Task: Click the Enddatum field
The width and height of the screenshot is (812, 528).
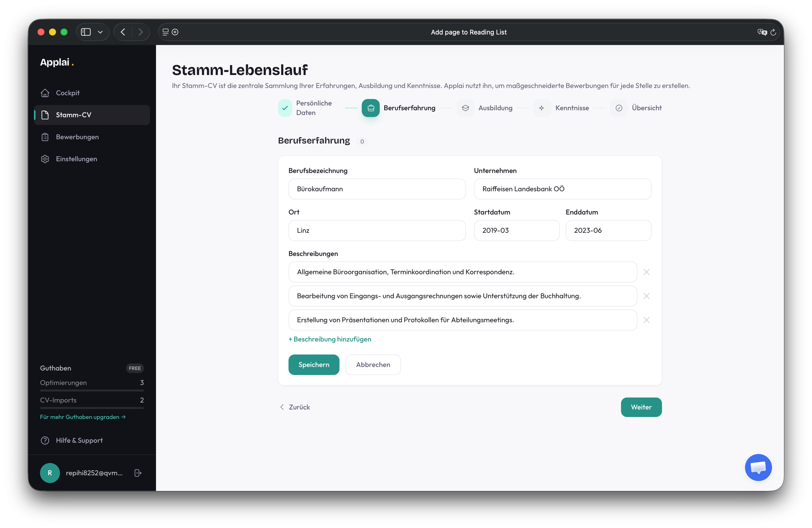Action: tap(608, 230)
